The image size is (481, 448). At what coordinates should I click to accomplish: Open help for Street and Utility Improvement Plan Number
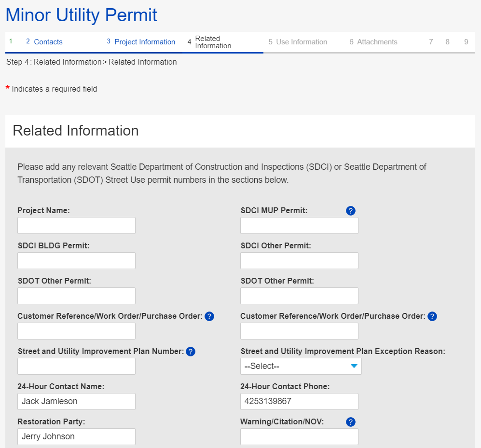191,352
